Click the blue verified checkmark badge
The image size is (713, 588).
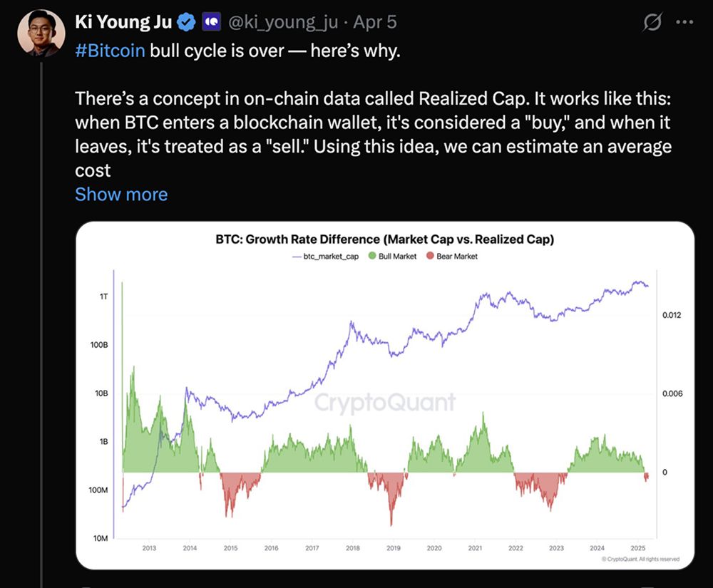[187, 22]
